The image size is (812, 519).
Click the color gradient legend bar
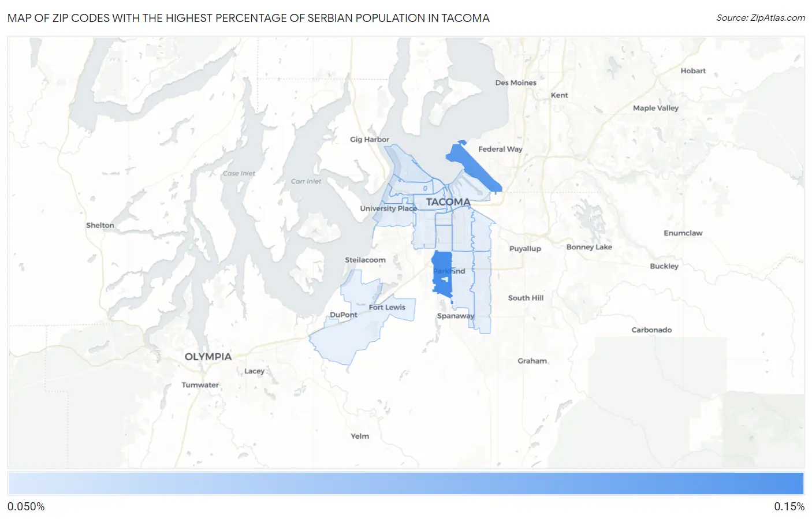405,484
